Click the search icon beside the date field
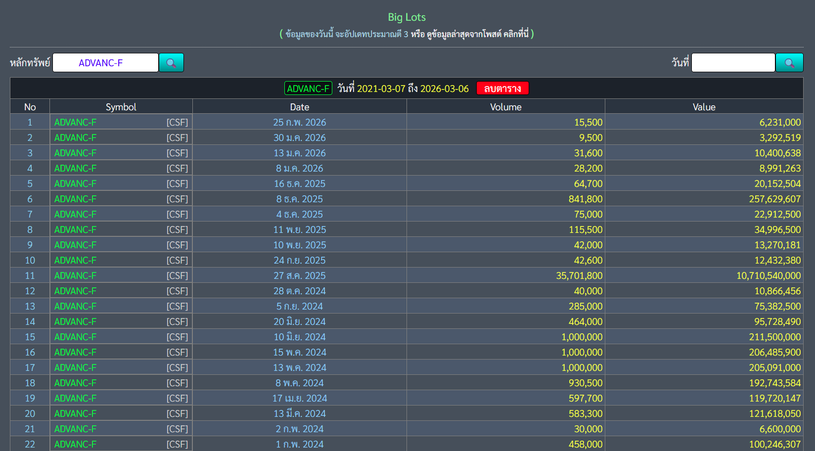Screen dimensions: 815x451 pyautogui.click(x=789, y=63)
